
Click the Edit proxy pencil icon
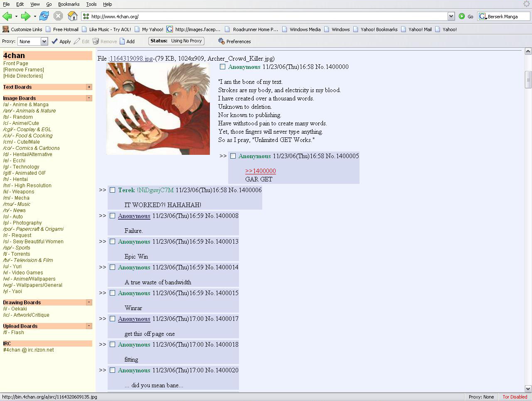77,41
